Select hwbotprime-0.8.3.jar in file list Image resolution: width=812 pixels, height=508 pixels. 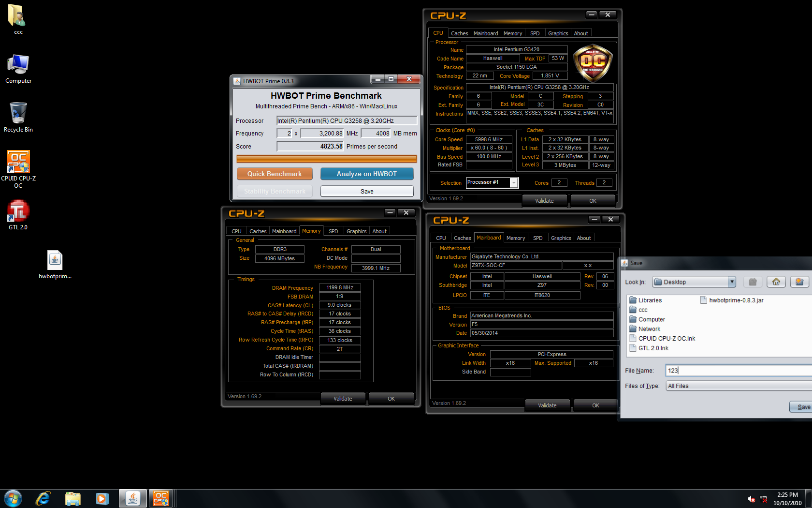pos(732,300)
